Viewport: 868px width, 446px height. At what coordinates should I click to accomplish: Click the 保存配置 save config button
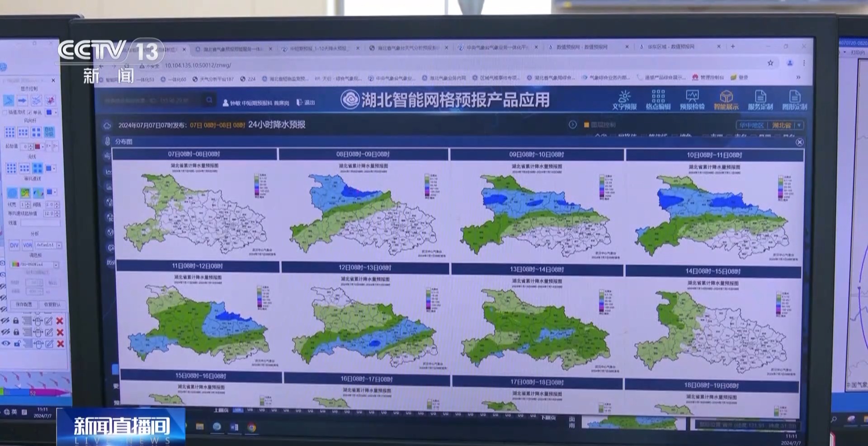(x=24, y=304)
